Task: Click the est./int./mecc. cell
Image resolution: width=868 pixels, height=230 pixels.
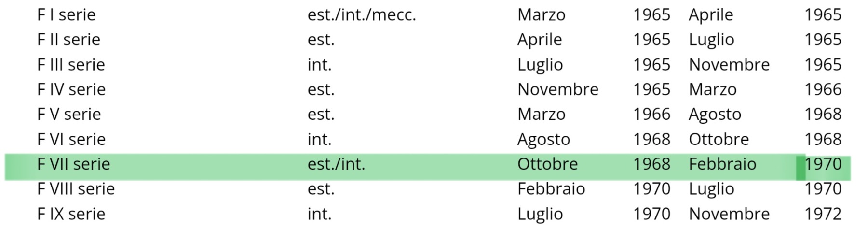Action: pos(362,15)
